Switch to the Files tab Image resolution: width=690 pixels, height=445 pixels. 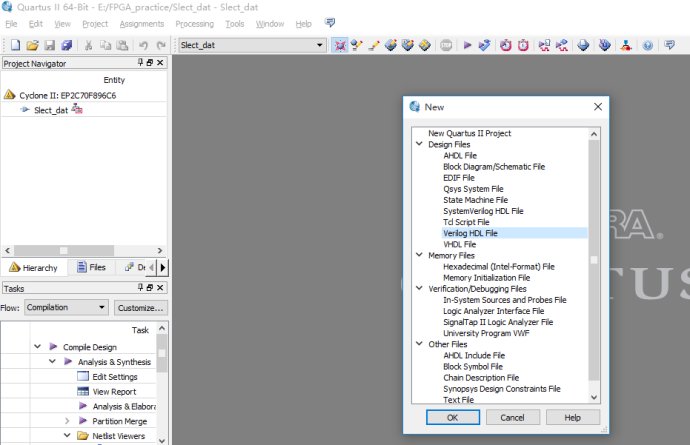pyautogui.click(x=92, y=267)
